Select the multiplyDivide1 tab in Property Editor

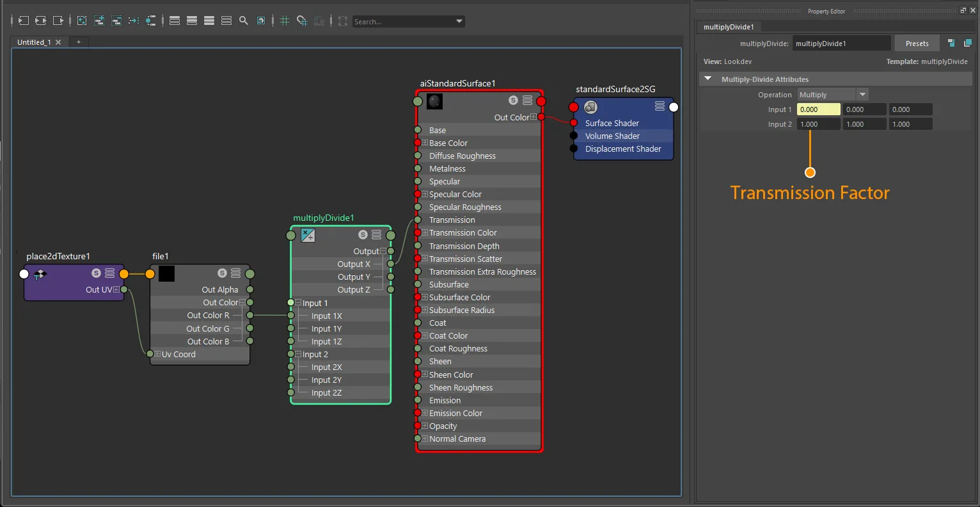(729, 27)
